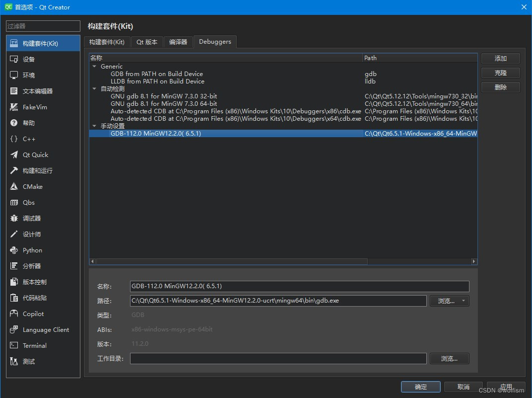
Task: Focus the 名称 name input field
Action: click(x=300, y=286)
